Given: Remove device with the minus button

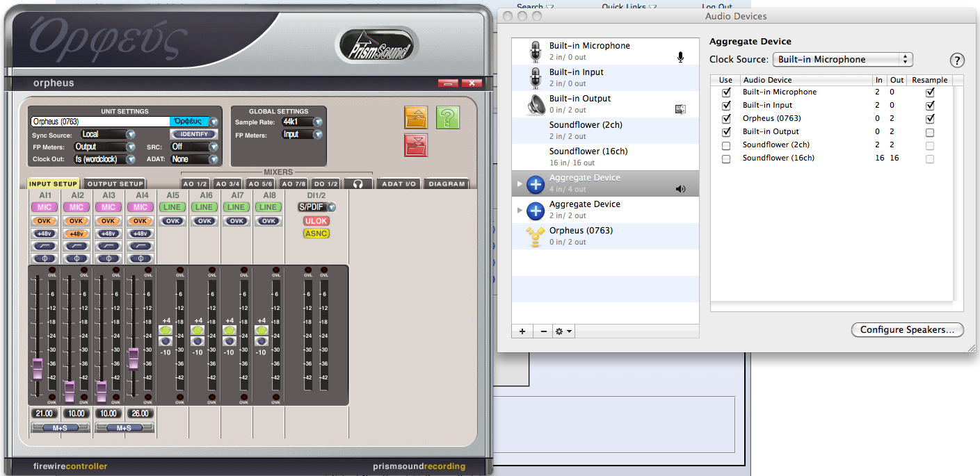Looking at the screenshot, I should (544, 331).
